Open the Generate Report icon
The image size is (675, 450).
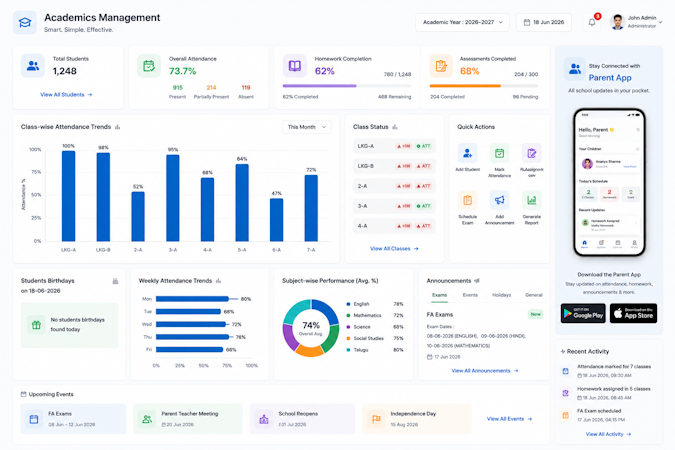(x=532, y=200)
